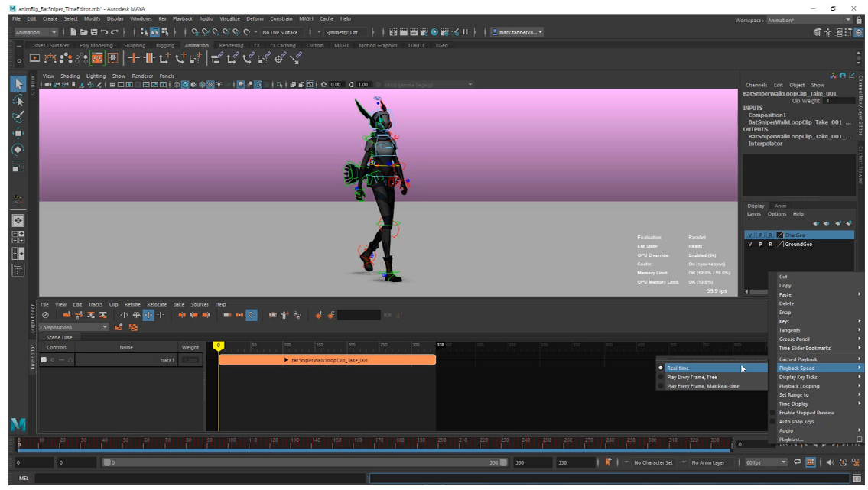Switch to the Rigging shelf tab
The image size is (868, 490).
tap(165, 45)
